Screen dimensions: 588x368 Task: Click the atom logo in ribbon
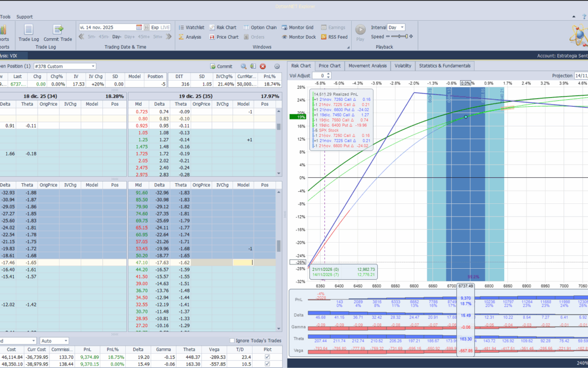(x=578, y=35)
